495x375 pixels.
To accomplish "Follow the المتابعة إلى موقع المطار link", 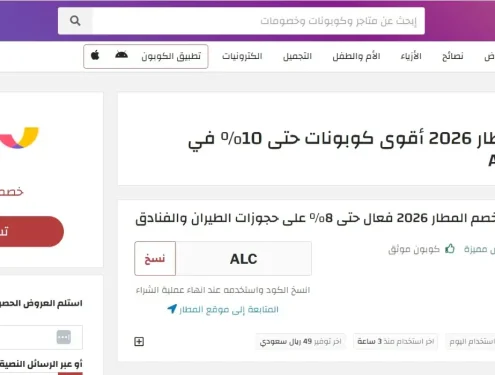I will point(229,310).
